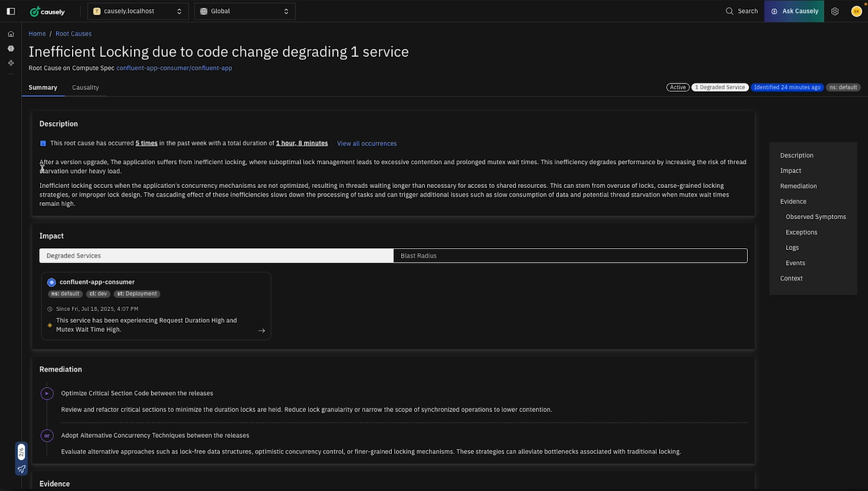Click the blue info icon before the occurrence summary

point(42,143)
